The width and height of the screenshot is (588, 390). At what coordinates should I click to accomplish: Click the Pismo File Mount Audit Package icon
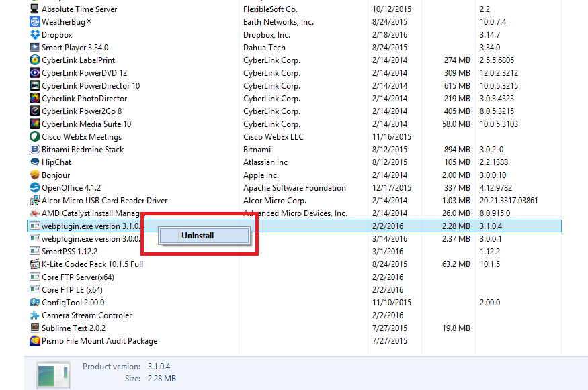[35, 340]
